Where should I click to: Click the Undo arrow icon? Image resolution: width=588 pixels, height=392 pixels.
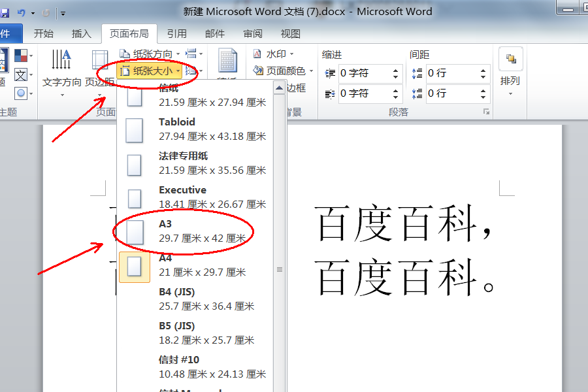click(22, 13)
